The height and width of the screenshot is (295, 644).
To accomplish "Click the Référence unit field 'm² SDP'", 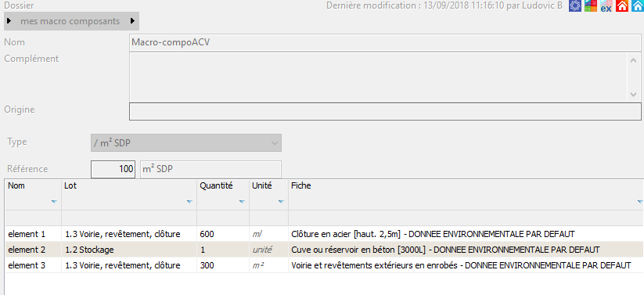I will (x=211, y=169).
